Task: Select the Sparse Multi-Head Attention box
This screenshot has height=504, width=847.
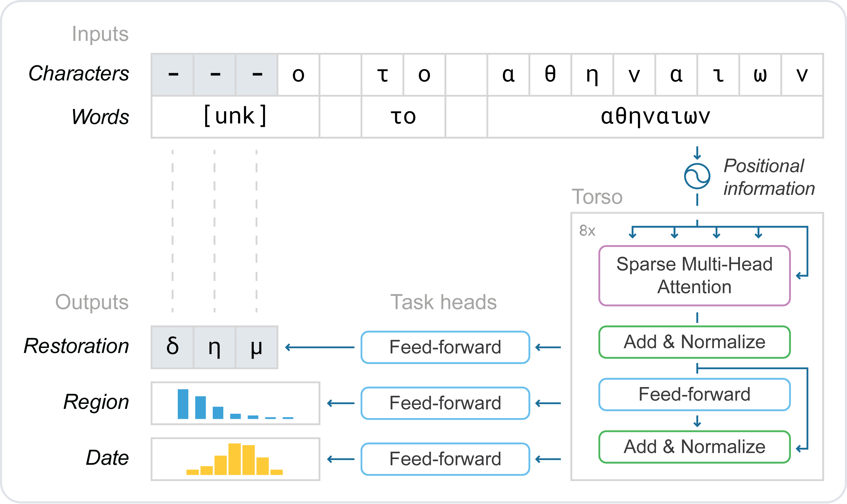Action: [694, 275]
